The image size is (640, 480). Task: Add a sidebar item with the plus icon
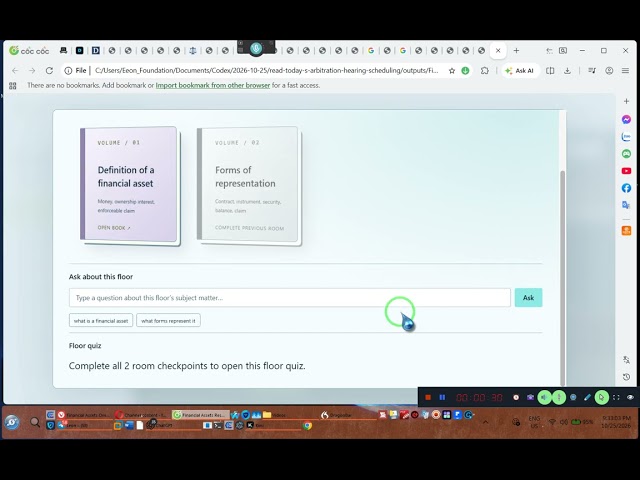point(627,101)
